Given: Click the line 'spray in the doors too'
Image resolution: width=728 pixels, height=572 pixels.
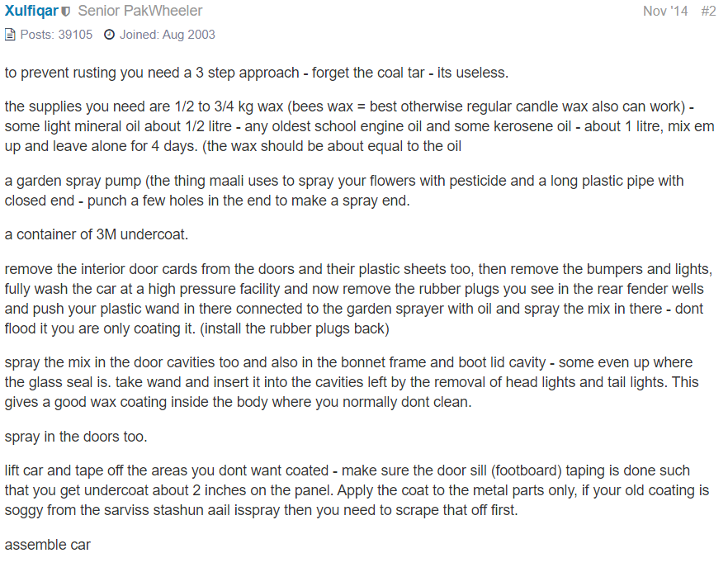Looking at the screenshot, I should [x=76, y=437].
